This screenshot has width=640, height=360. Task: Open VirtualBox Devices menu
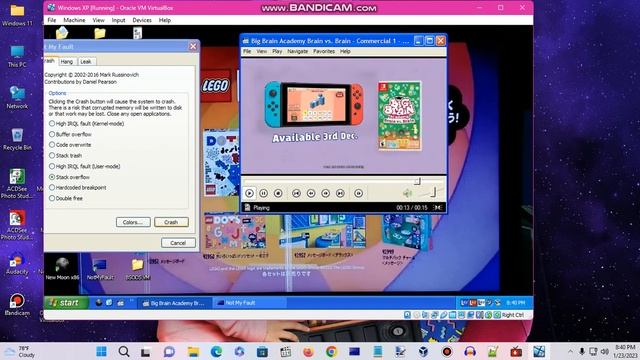(x=142, y=20)
